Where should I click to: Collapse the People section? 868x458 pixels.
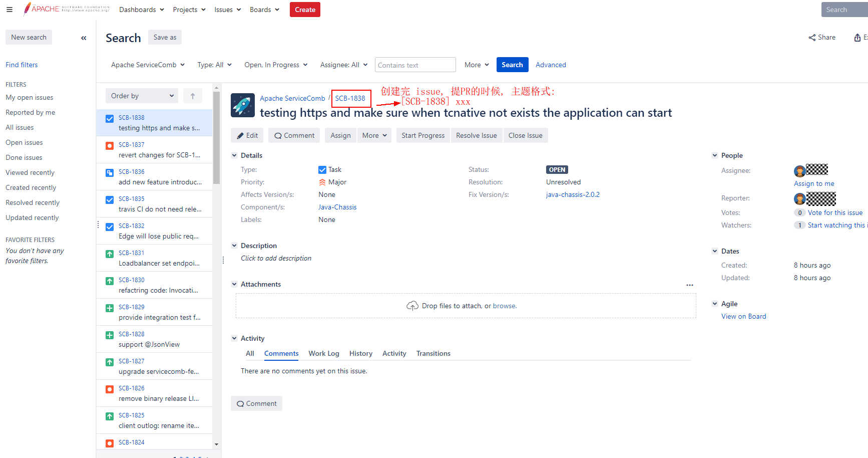[715, 155]
